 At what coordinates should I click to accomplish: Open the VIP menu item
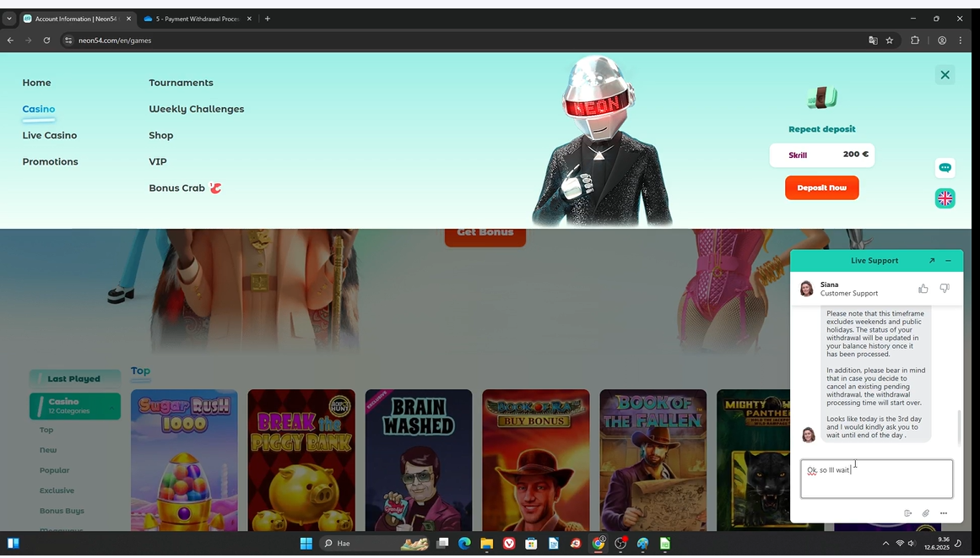click(x=158, y=161)
